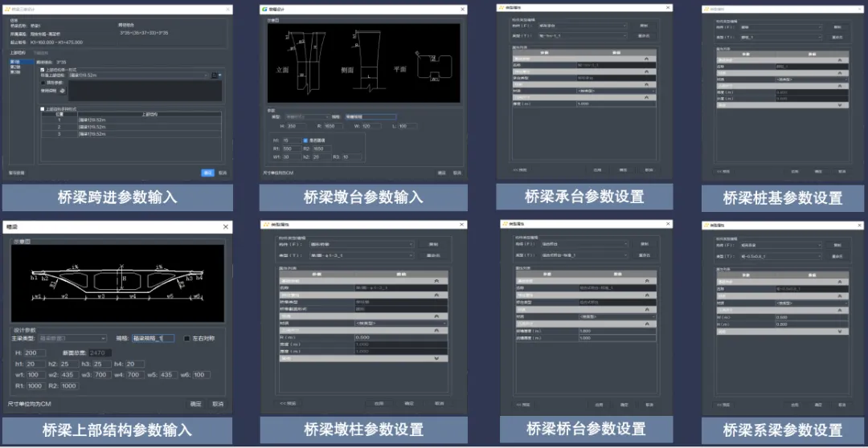
Task: Expand collapsed bottom section in 桥梁墩柱参数设置 list
Action: (x=437, y=358)
